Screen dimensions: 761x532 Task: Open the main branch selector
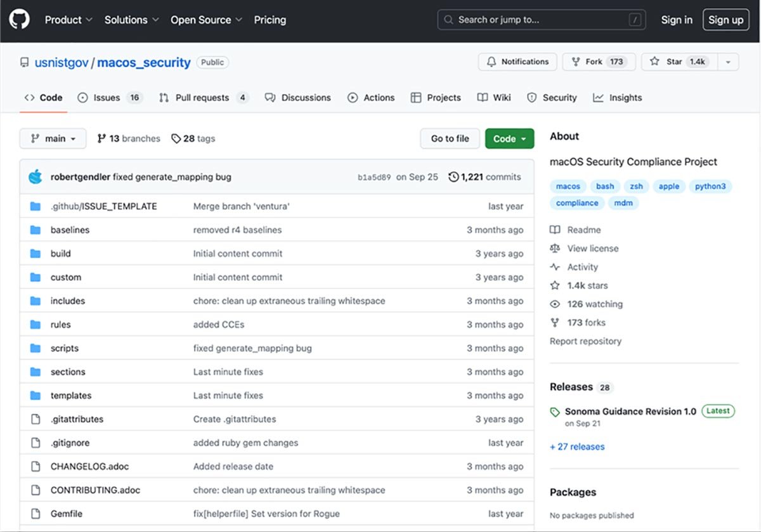click(53, 138)
